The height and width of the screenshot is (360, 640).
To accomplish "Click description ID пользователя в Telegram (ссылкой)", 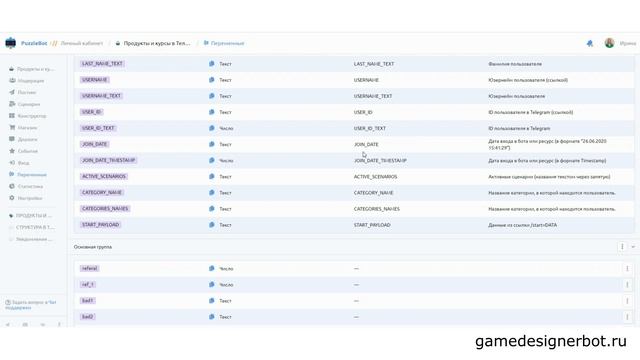I will [x=531, y=112].
